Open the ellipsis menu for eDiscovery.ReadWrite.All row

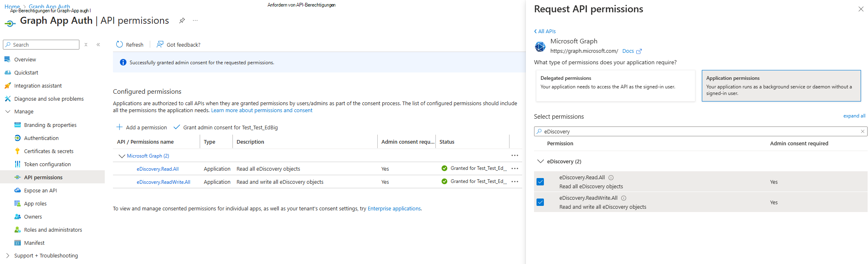coord(515,182)
